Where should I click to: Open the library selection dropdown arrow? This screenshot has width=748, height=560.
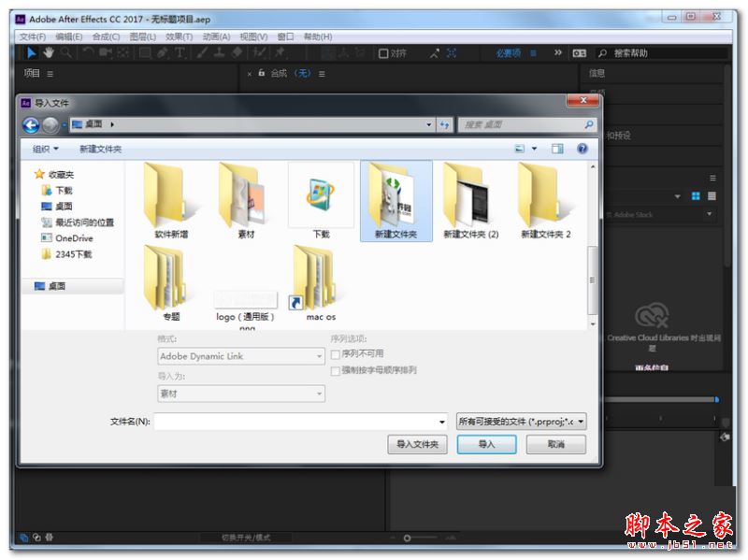point(677,196)
